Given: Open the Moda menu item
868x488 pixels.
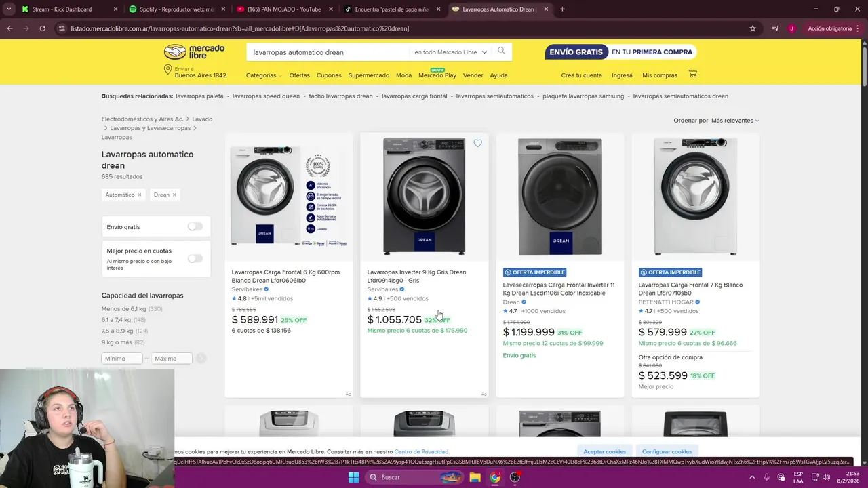Looking at the screenshot, I should coord(404,75).
